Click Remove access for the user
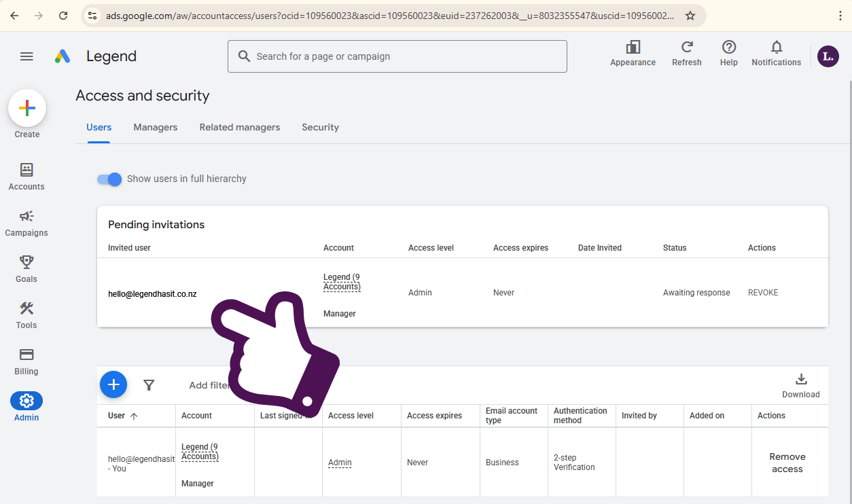The image size is (852, 504). tap(787, 463)
